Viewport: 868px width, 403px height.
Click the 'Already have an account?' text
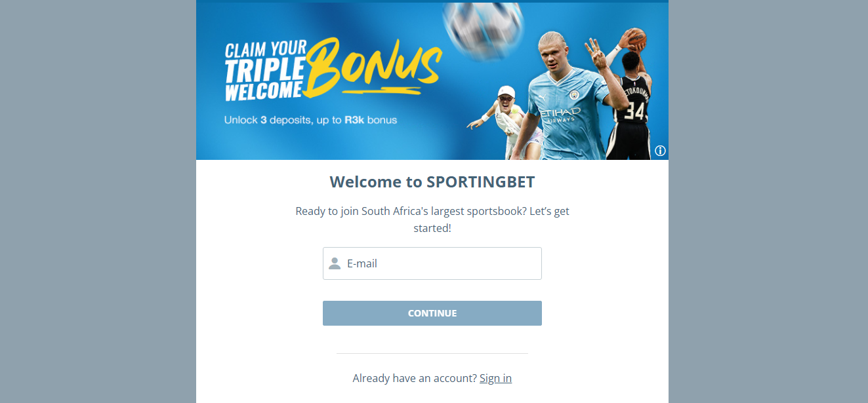coord(415,378)
